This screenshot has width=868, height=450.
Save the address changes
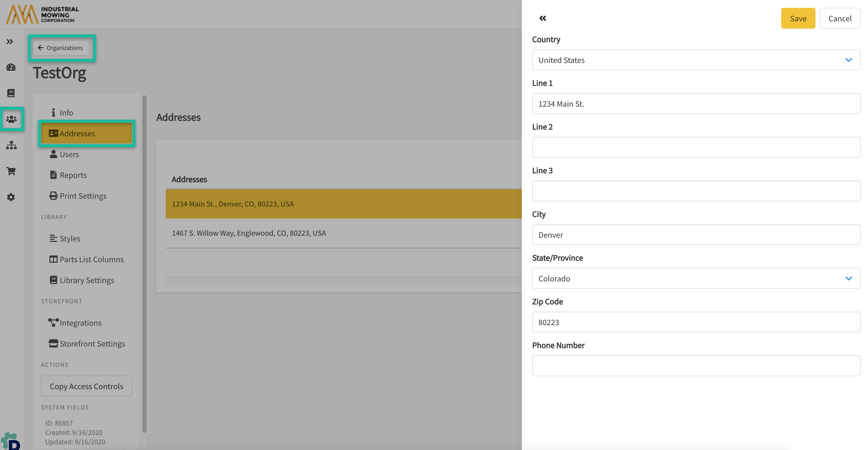point(798,18)
